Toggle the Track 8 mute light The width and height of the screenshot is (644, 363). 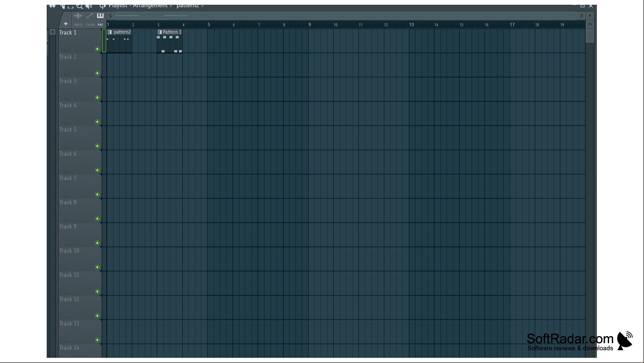[98, 219]
